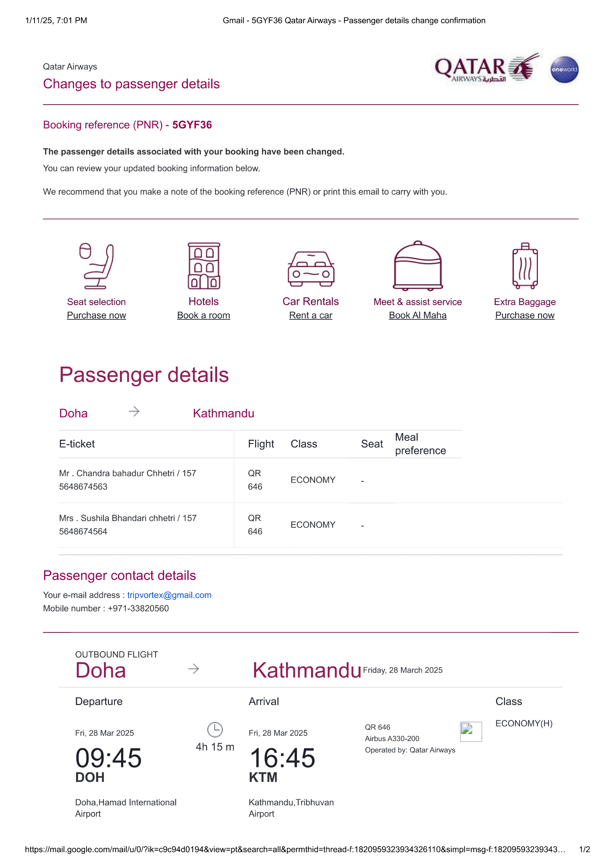The width and height of the screenshot is (614, 868).
Task: Click the seat selection chair icon
Action: point(97,266)
